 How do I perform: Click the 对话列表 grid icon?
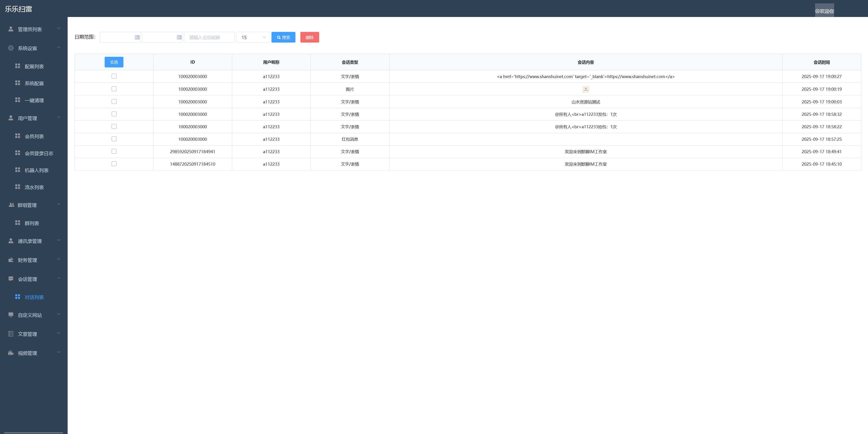click(18, 297)
